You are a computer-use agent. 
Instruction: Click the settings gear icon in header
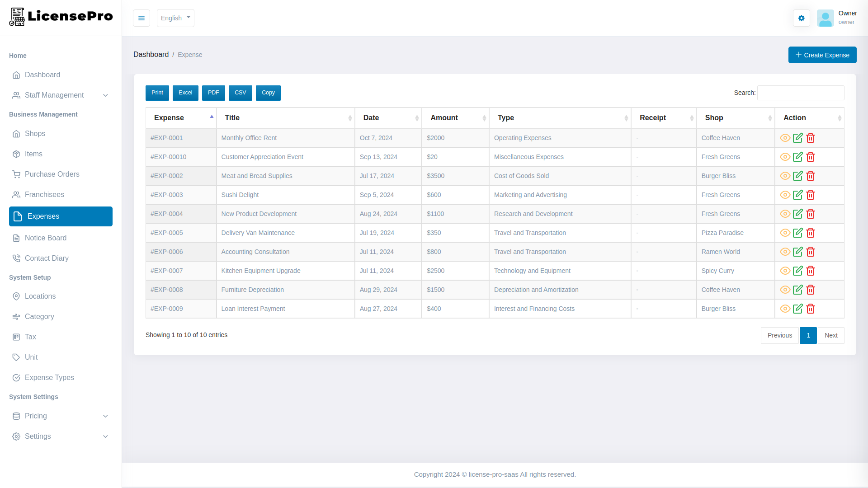(801, 18)
